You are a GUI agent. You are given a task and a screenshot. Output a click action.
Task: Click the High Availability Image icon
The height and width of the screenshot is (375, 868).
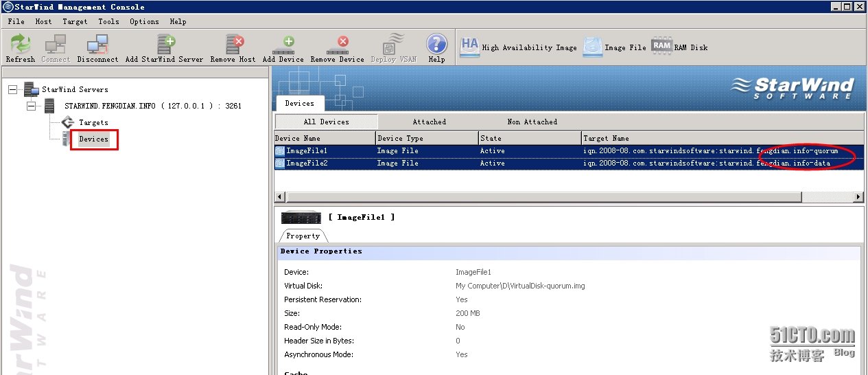(469, 47)
